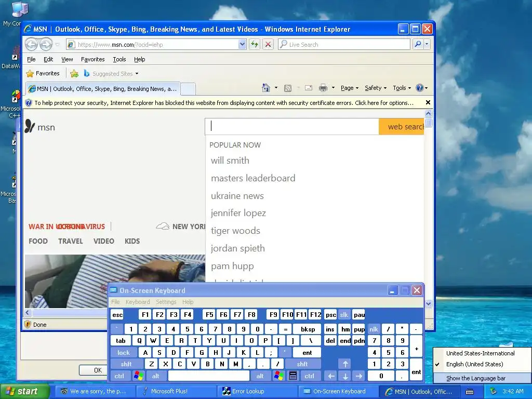Open the Favorites menu in menu bar
The width and height of the screenshot is (532, 399).
(x=92, y=59)
